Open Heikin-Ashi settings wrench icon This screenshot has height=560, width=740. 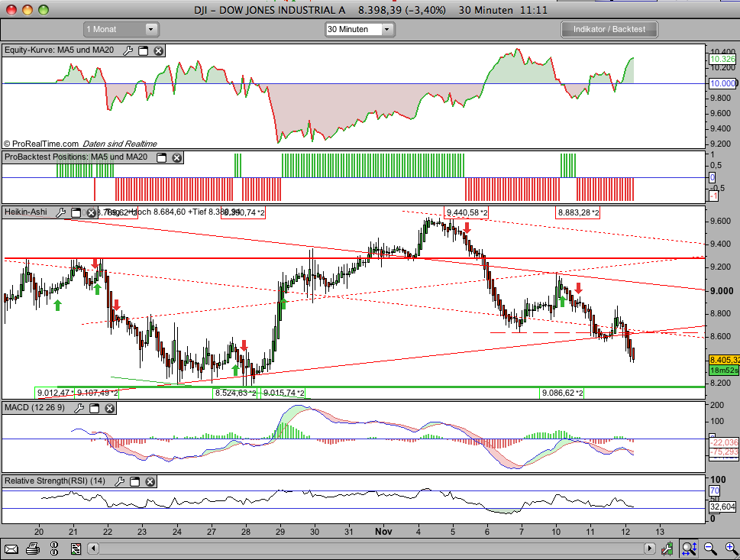[x=61, y=212]
